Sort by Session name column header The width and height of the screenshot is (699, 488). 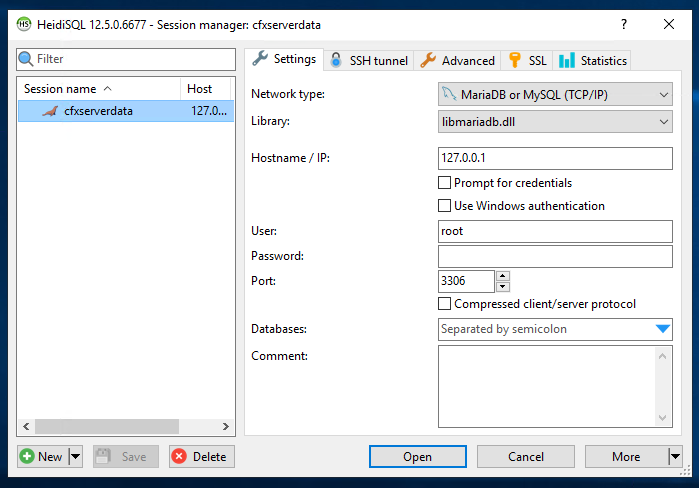point(99,89)
